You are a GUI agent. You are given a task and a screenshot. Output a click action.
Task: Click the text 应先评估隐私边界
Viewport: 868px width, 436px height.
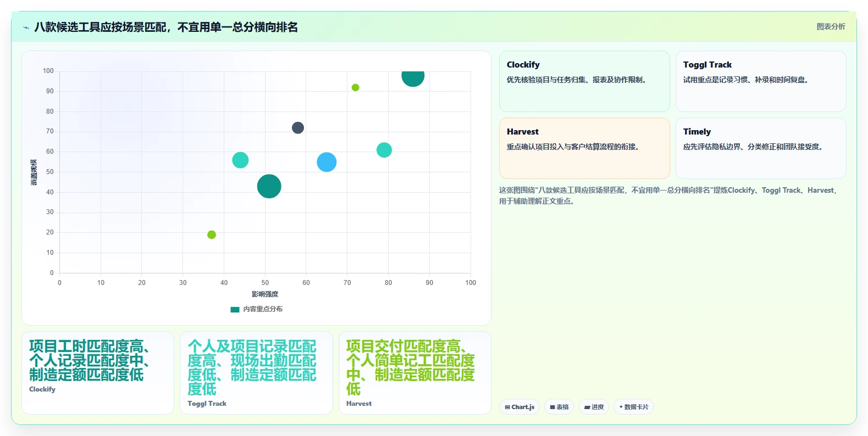point(754,147)
